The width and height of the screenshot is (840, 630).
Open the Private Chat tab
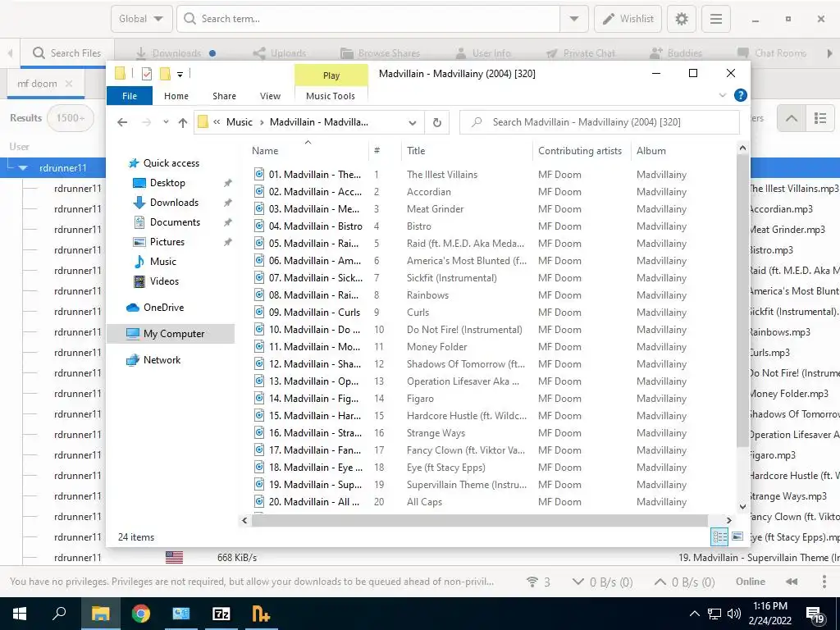pos(581,53)
